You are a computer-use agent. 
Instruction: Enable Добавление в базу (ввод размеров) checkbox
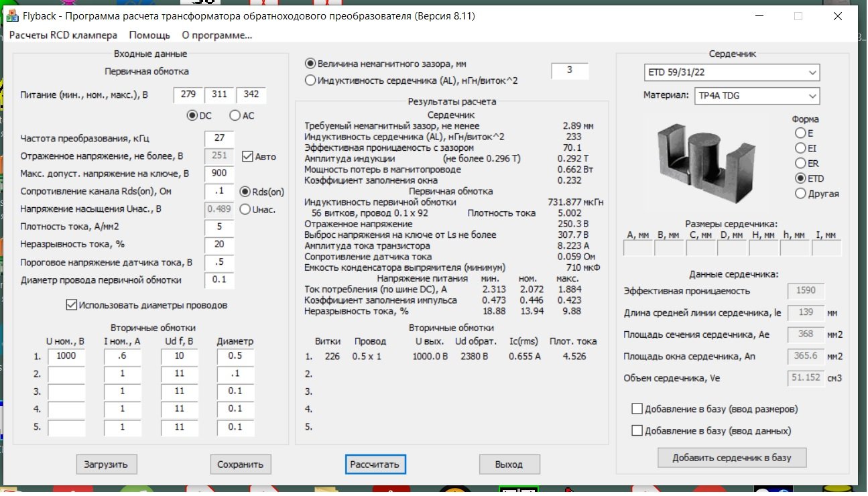(x=637, y=409)
